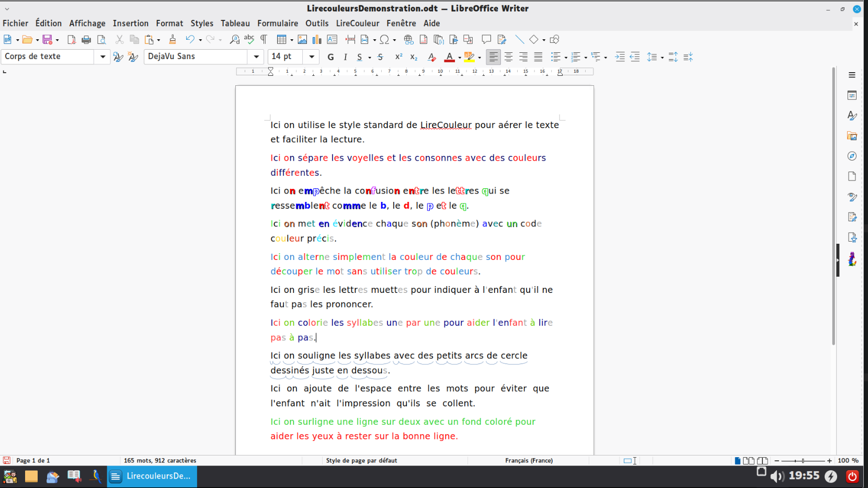Activate the clone formatting paintbrush
The image size is (868, 488).
click(173, 39)
